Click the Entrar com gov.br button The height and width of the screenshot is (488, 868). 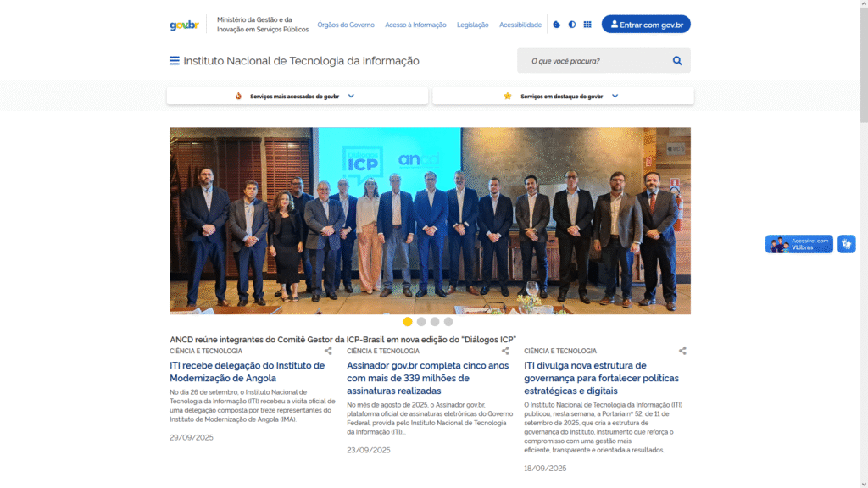pos(646,25)
